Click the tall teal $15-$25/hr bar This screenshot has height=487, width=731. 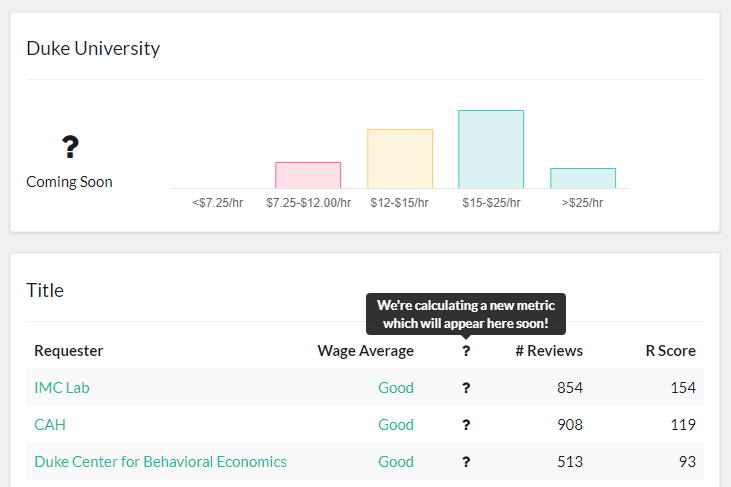[491, 149]
